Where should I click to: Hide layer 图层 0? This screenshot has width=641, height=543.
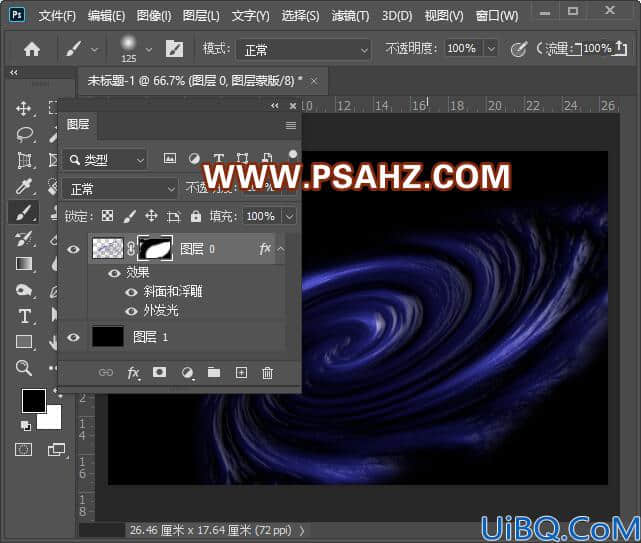(x=73, y=249)
